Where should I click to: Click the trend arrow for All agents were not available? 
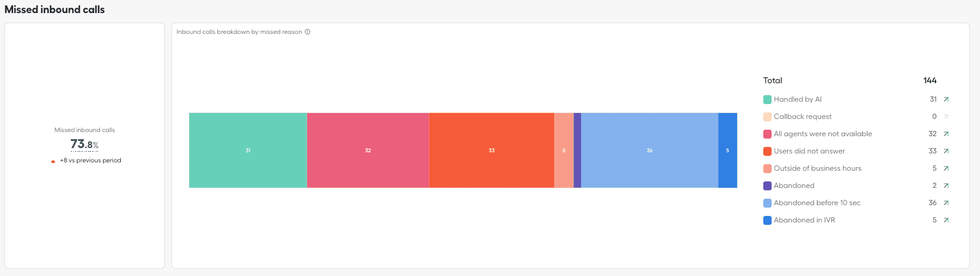coord(946,134)
